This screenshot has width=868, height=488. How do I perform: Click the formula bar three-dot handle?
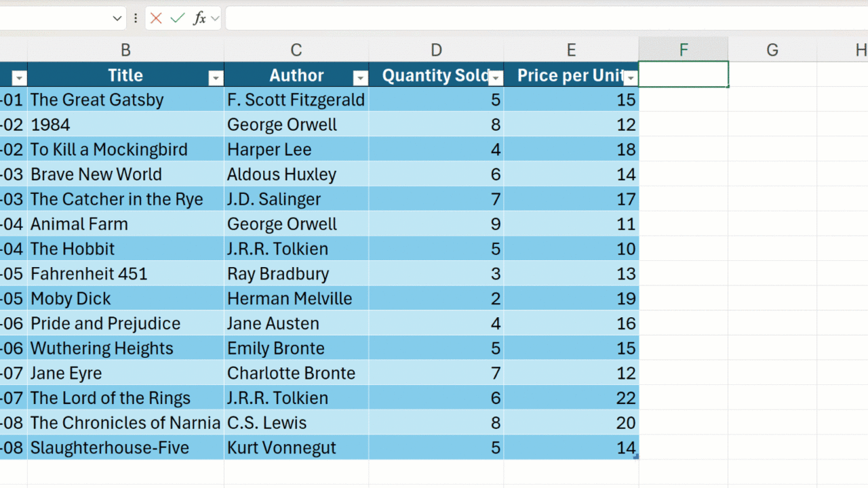point(136,18)
